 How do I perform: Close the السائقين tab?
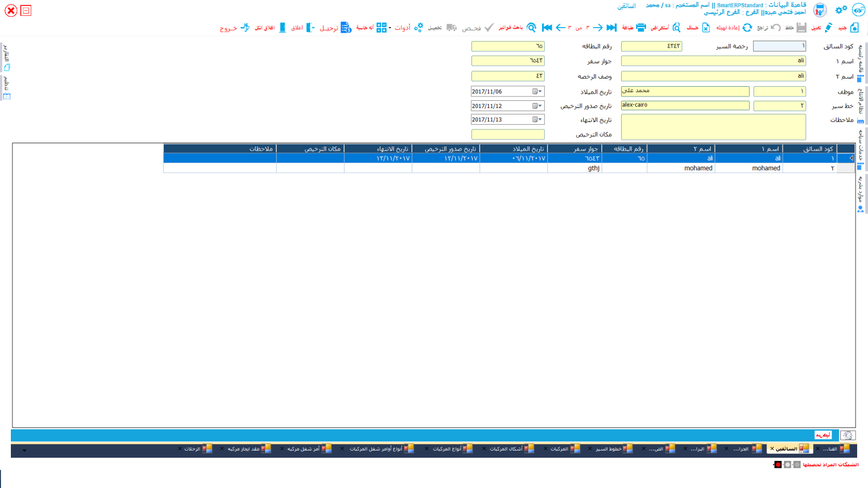tap(772, 449)
